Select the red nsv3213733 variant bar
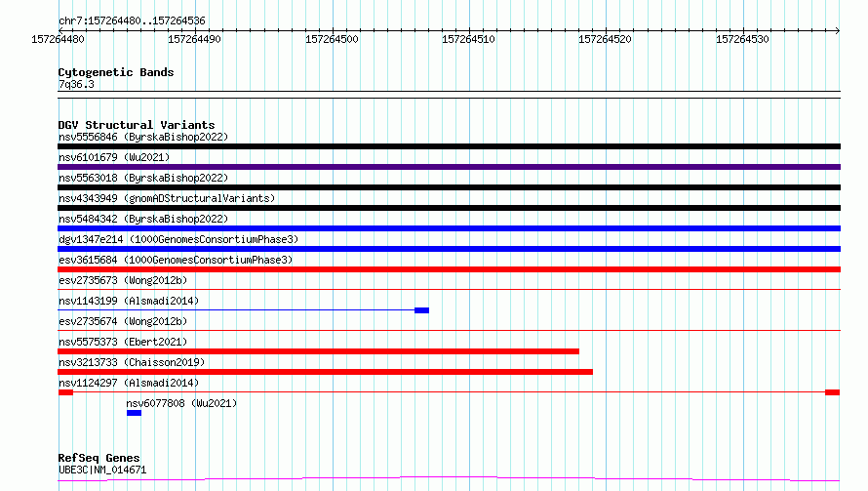This screenshot has width=868, height=491. [325, 372]
